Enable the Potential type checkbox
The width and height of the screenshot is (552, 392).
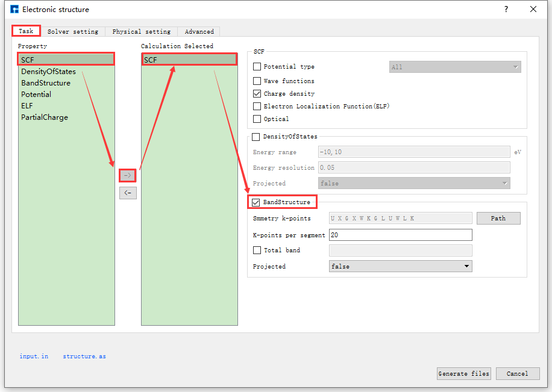click(257, 67)
